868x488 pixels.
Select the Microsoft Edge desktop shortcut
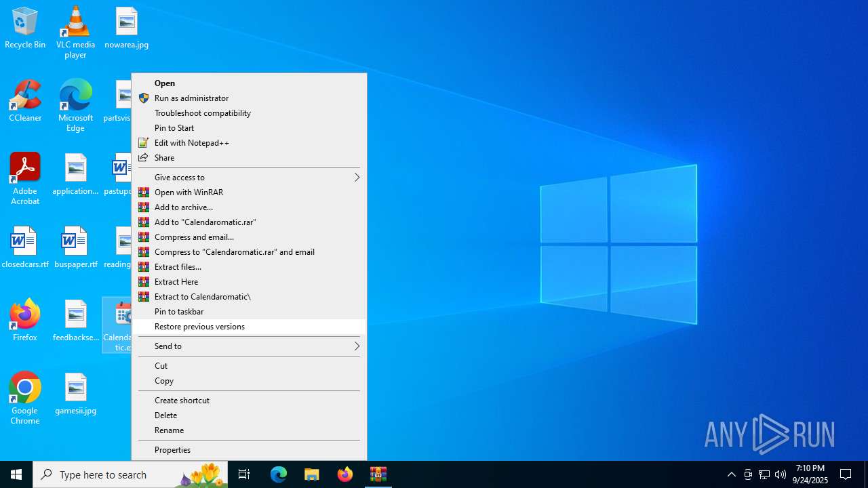tap(75, 106)
